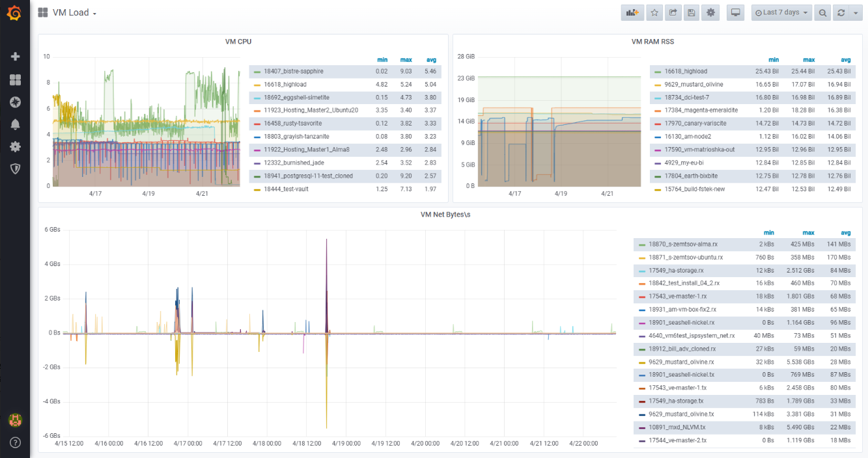Open the Create plus menu in sidebar

pos(15,57)
